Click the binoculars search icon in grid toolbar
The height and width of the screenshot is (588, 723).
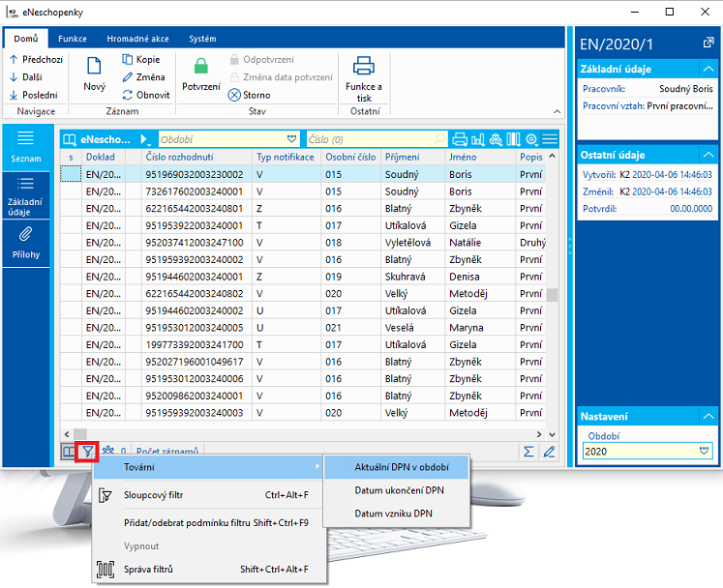[x=496, y=139]
